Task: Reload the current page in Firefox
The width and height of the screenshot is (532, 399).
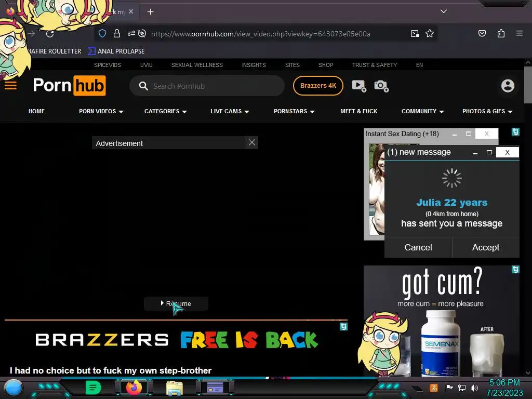Action: (x=50, y=34)
